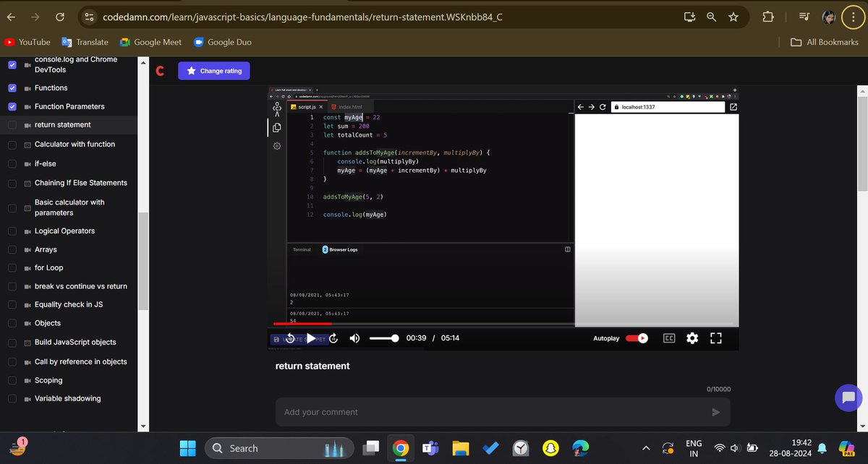The image size is (868, 464).
Task: Check the if-else lesson checkbox
Action: coord(12,163)
